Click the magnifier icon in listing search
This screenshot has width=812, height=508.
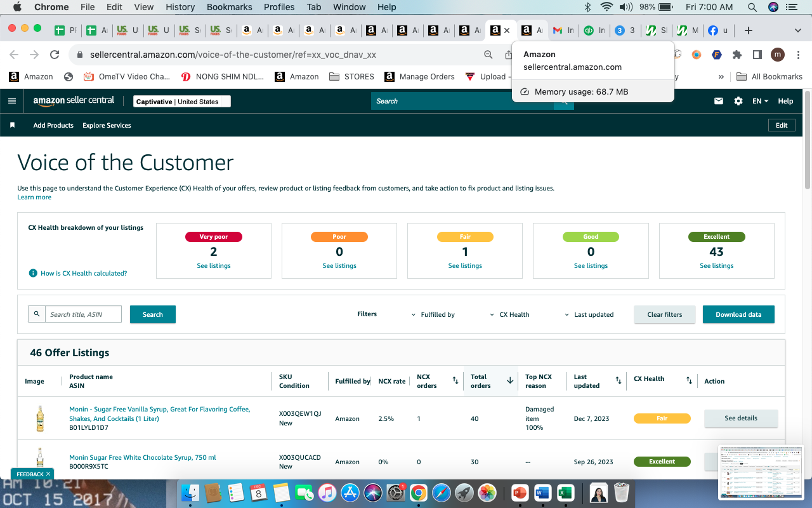pos(37,314)
